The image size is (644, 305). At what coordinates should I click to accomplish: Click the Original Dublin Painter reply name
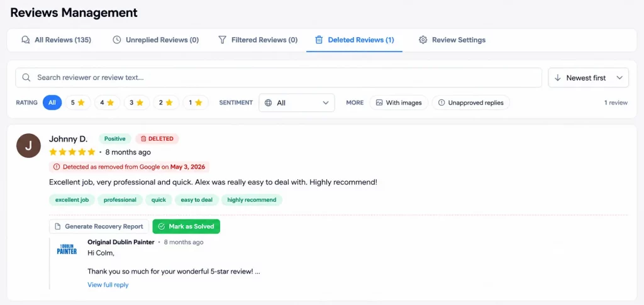tap(121, 242)
